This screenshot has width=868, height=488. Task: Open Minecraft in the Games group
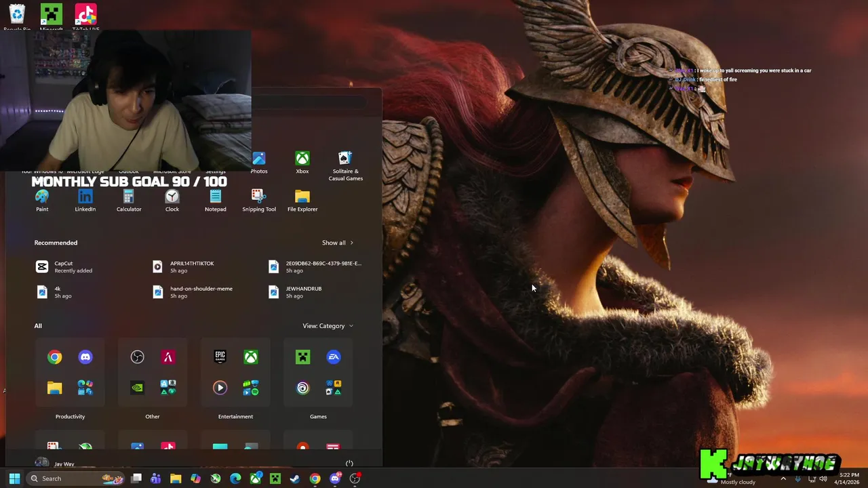303,357
